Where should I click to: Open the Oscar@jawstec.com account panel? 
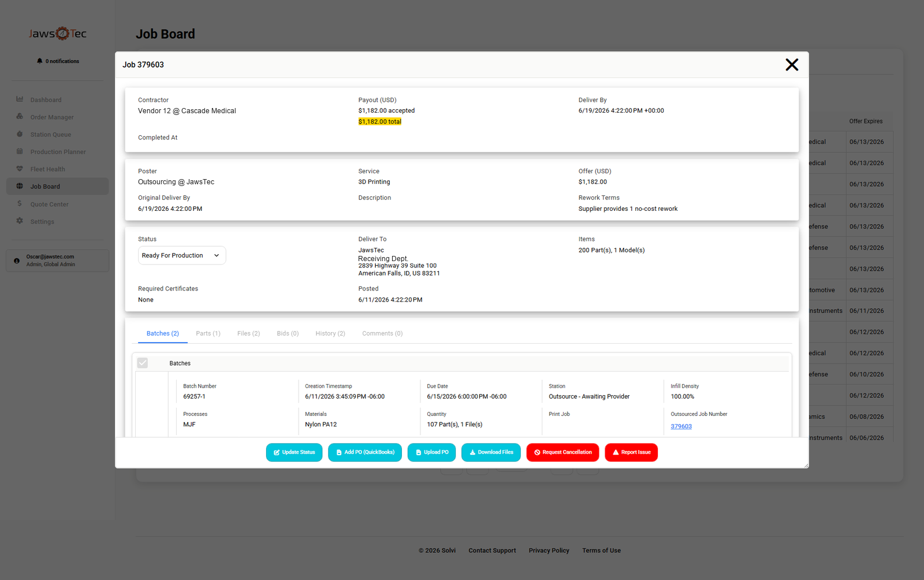pos(57,261)
